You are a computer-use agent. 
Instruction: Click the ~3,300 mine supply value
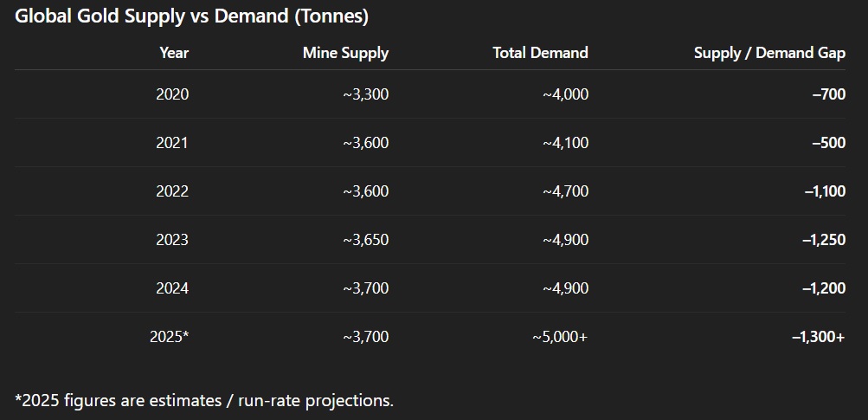click(365, 94)
